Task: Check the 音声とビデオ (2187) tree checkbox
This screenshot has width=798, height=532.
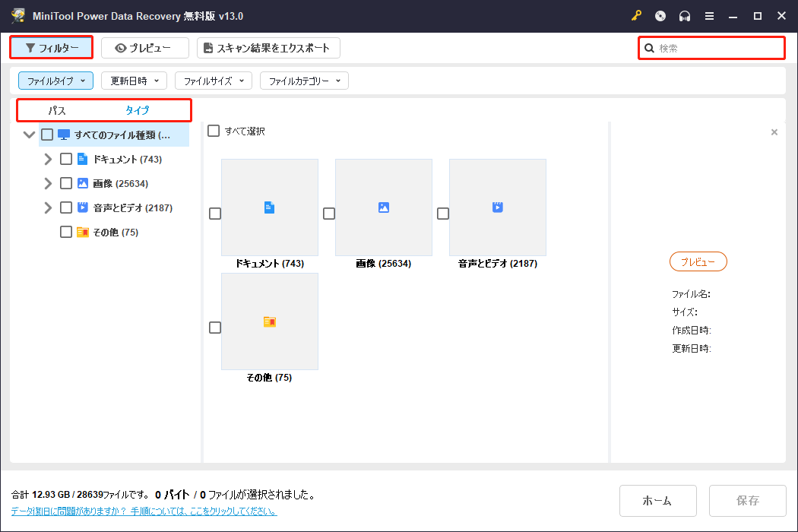Action: (65, 207)
